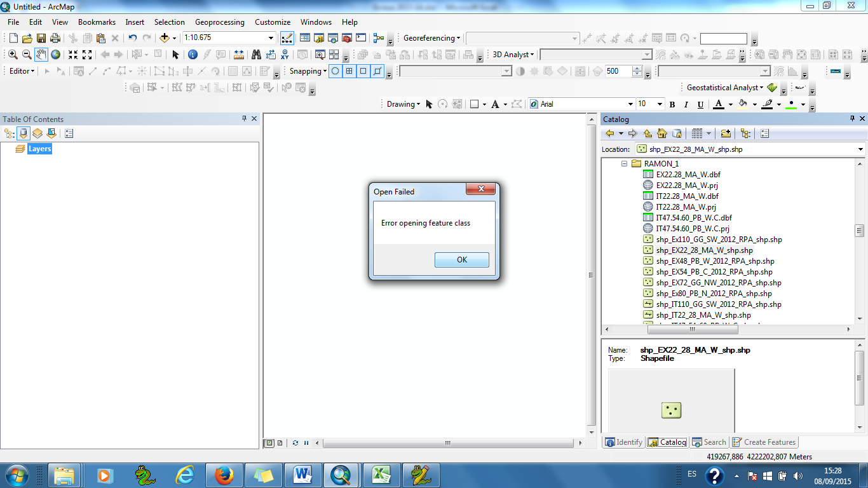Click the Windows Start button
Image resolution: width=868 pixels, height=488 pixels.
(16, 475)
